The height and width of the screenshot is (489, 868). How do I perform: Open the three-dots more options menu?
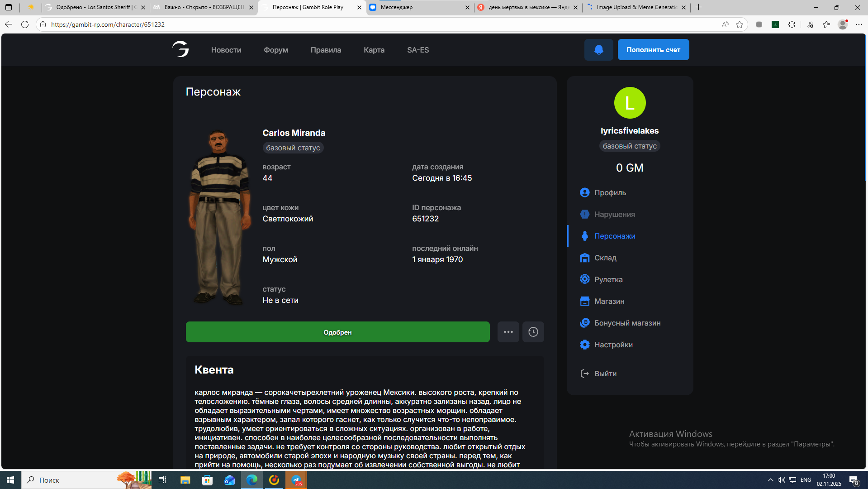[508, 332]
